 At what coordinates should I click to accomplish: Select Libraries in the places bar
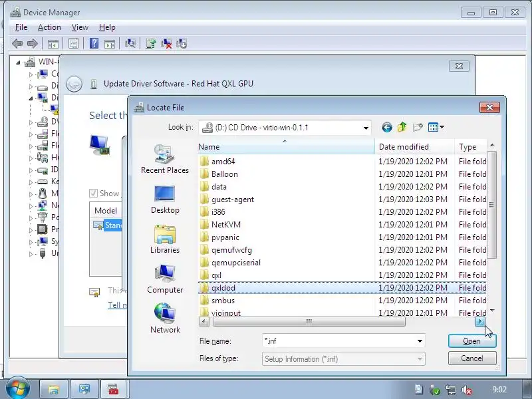165,239
